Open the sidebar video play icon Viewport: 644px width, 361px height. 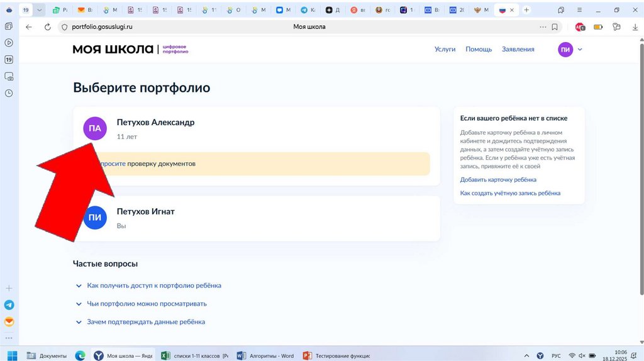click(9, 43)
